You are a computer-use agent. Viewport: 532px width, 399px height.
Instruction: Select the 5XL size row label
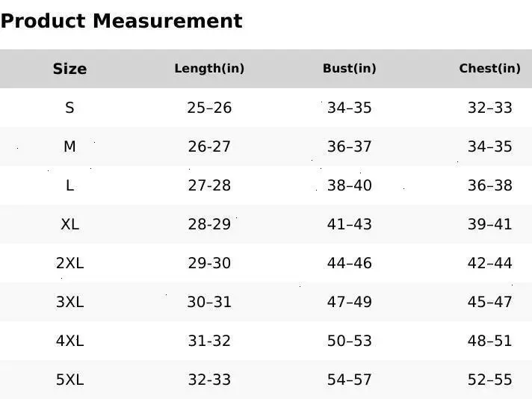(69, 380)
